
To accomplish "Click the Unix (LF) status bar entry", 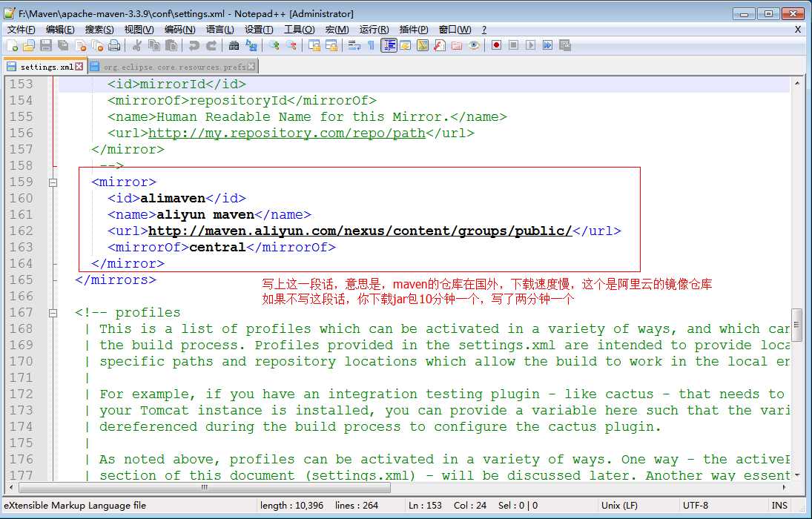I will point(619,506).
